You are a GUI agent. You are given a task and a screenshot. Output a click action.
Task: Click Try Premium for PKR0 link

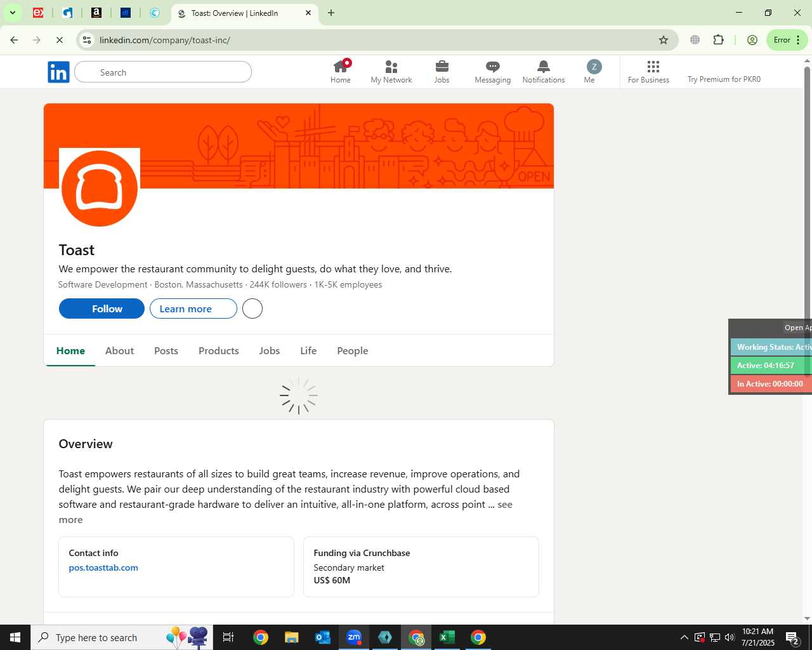[724, 79]
